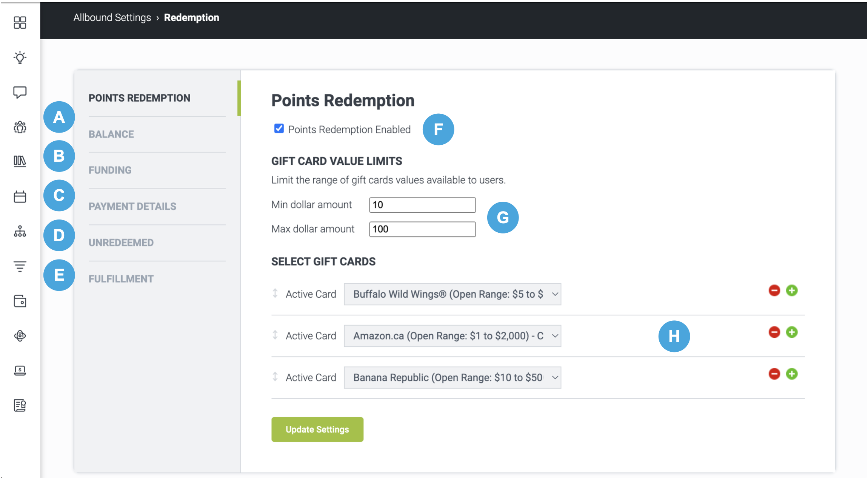This screenshot has height=479, width=868.
Task: Switch to the Balance tab
Action: (111, 134)
